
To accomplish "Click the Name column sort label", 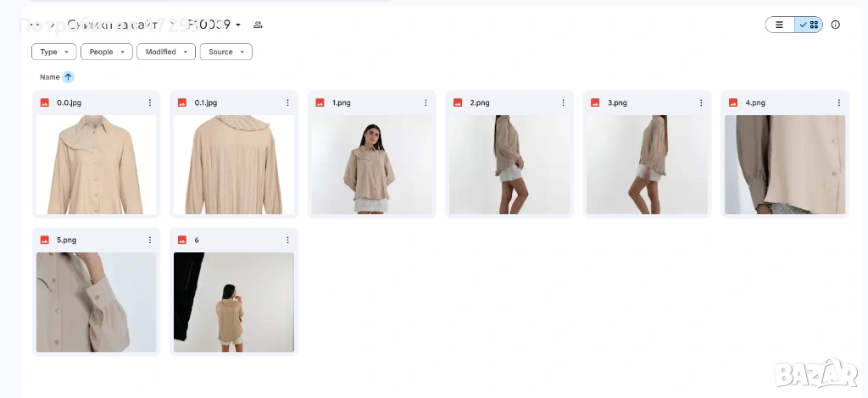I will coord(49,77).
